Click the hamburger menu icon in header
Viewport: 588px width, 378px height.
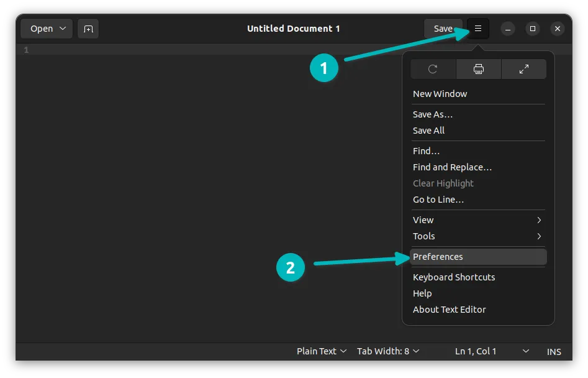click(x=477, y=29)
